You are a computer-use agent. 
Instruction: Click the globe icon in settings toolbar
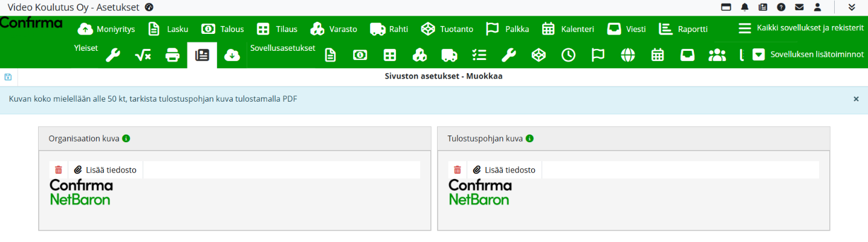628,56
